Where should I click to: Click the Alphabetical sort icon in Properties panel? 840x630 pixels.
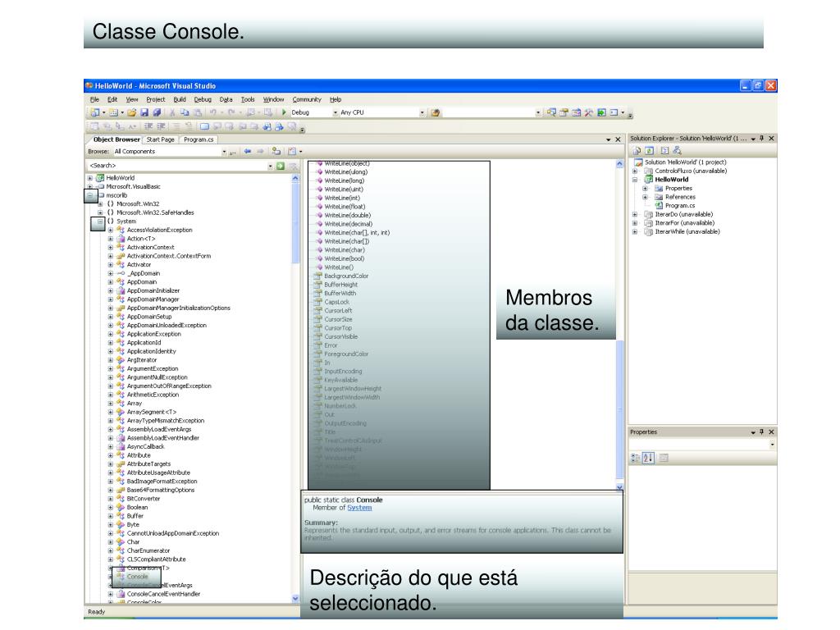(648, 458)
